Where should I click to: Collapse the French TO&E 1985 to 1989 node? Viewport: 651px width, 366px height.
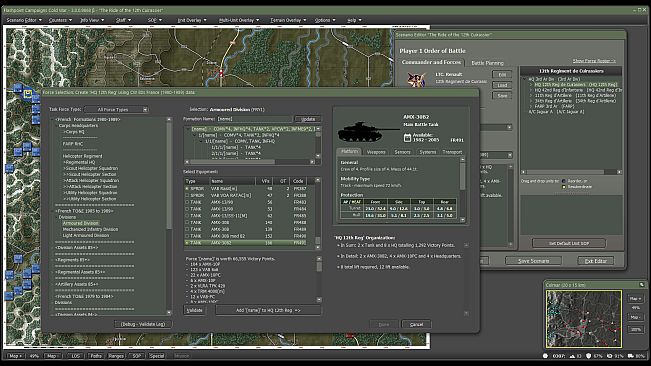[53, 211]
